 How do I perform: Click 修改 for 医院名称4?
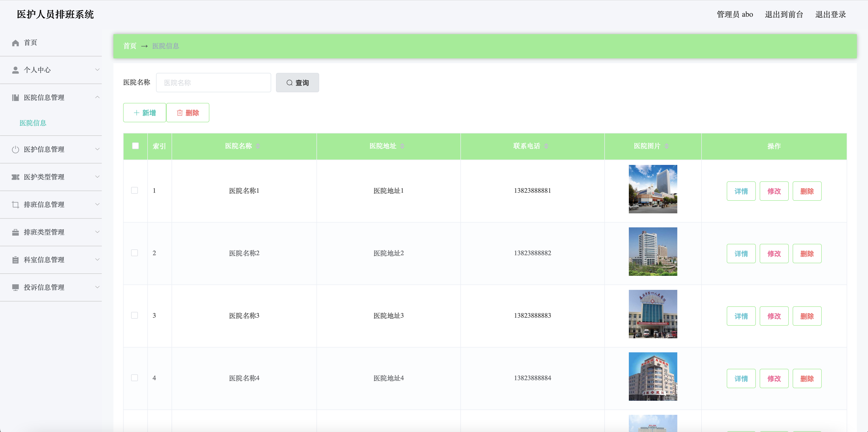click(x=774, y=379)
